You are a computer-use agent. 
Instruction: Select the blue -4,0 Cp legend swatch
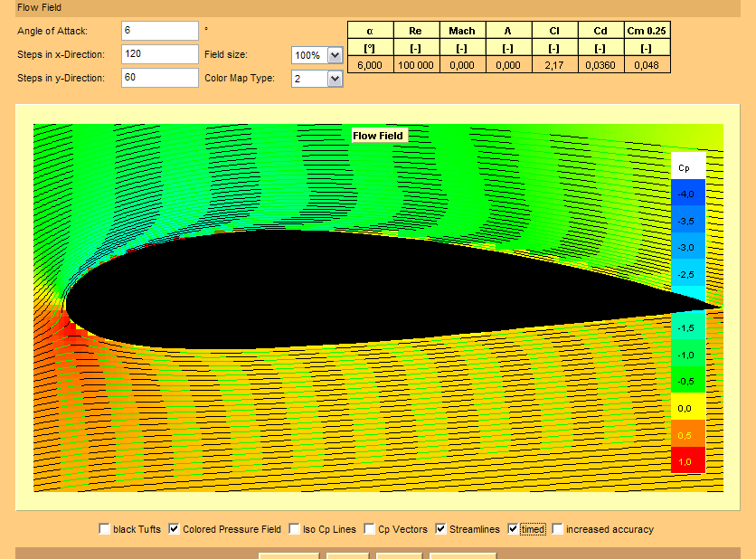pyautogui.click(x=687, y=194)
